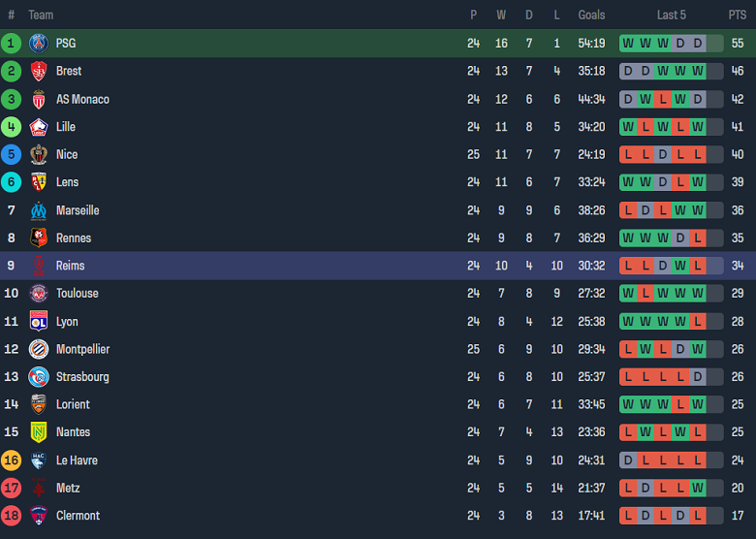
Task: Open the Toulouse team crest
Action: [x=39, y=293]
